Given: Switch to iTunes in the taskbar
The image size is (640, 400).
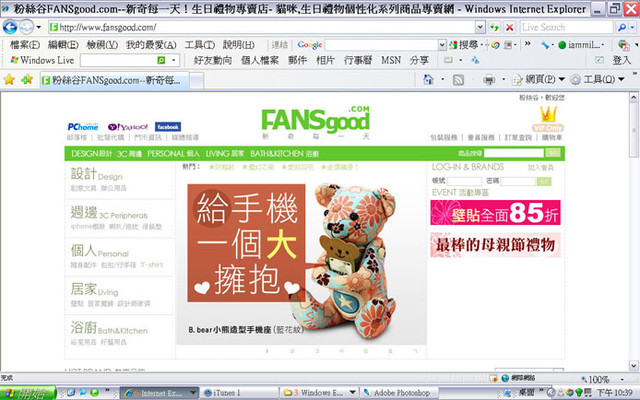Looking at the screenshot, I should pyautogui.click(x=239, y=393).
